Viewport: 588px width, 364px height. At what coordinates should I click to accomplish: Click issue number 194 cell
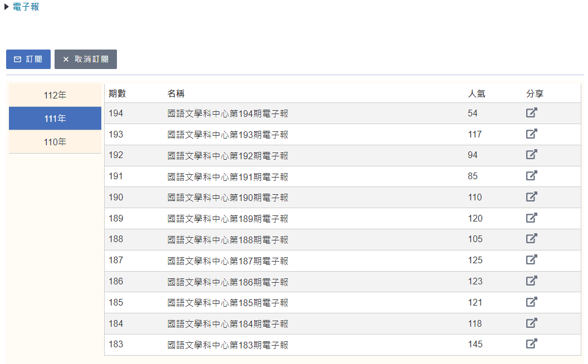pyautogui.click(x=116, y=113)
